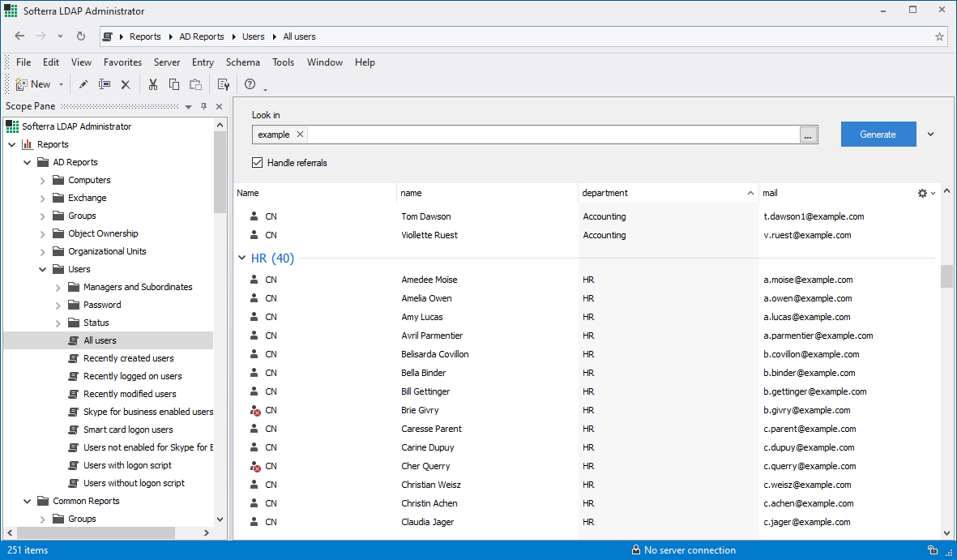Add location to favorites with star icon
The height and width of the screenshot is (560, 957).
coord(939,36)
